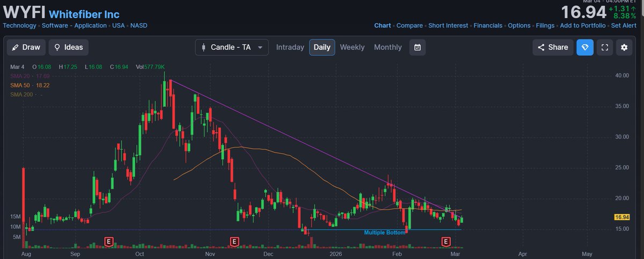Open the USA country link
The height and width of the screenshot is (259, 644).
point(119,25)
